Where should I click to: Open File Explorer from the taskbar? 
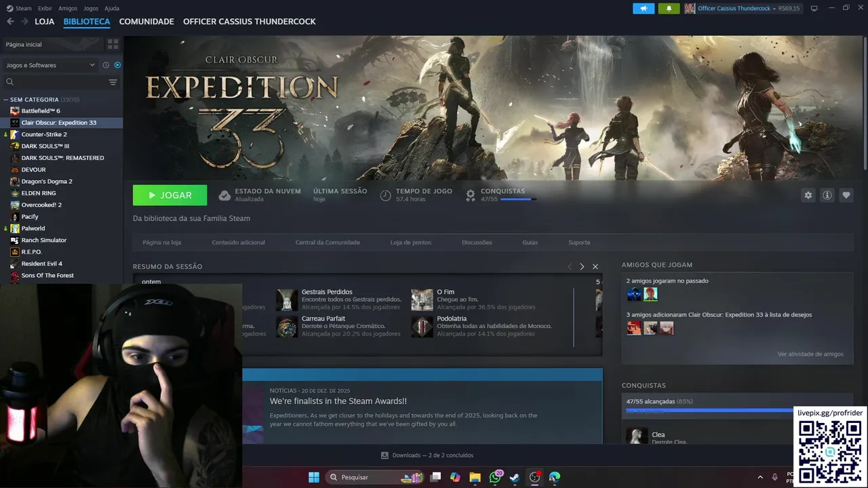[x=475, y=477]
